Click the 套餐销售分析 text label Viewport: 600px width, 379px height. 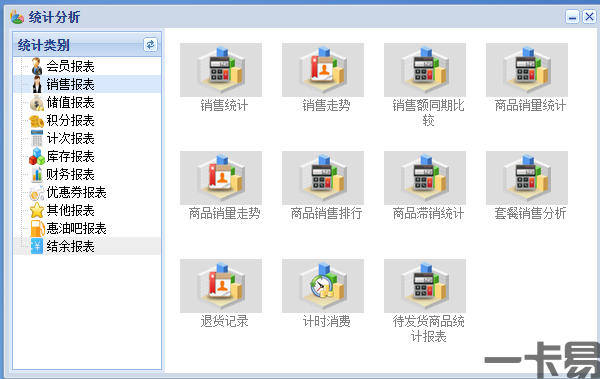click(x=530, y=213)
